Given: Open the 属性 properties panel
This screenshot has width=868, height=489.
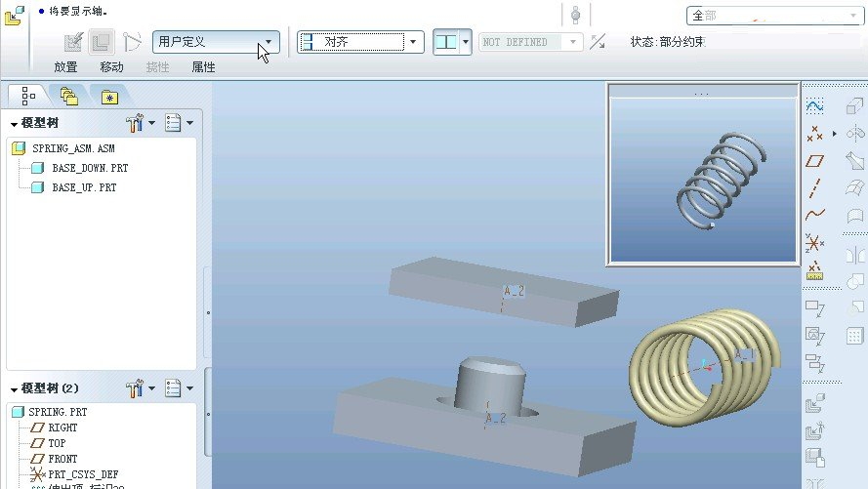Looking at the screenshot, I should coord(204,67).
